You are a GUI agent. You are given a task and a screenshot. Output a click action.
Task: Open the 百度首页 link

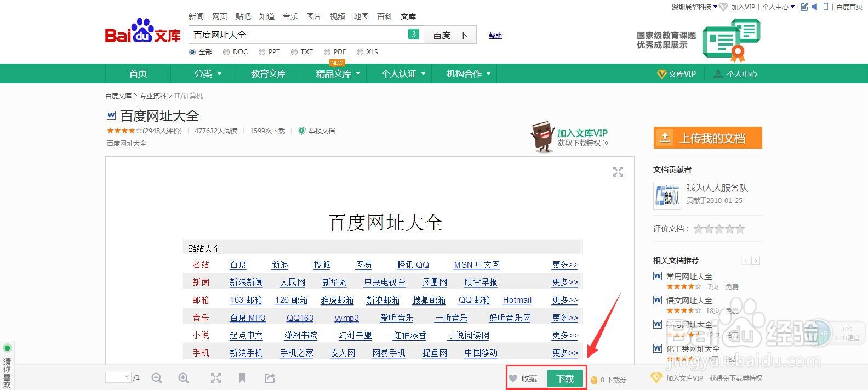(x=849, y=7)
